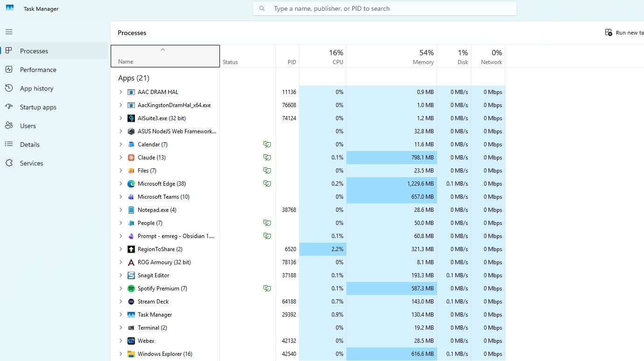
Task: Click the Snagit Editor app icon
Action: pyautogui.click(x=131, y=275)
